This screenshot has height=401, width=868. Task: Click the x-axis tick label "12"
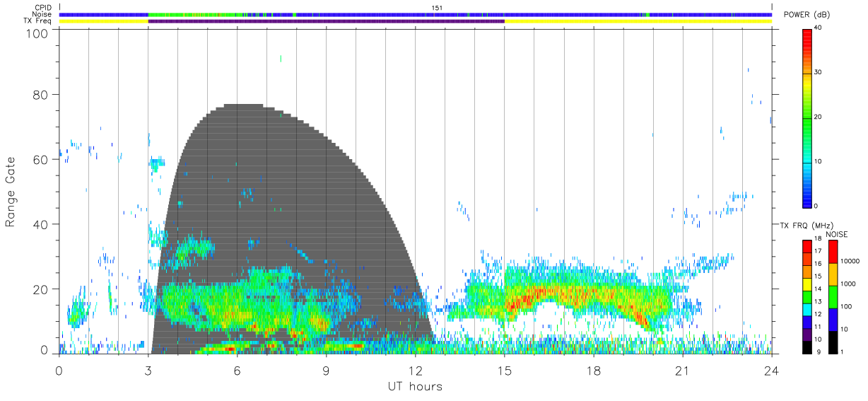(x=416, y=371)
